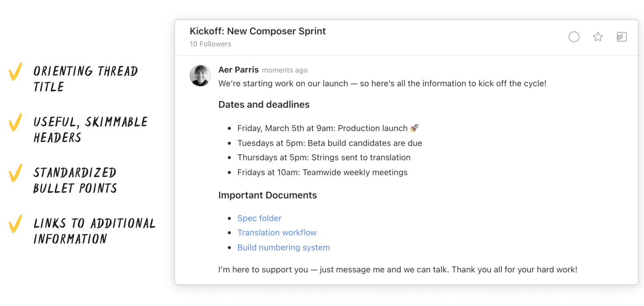This screenshot has width=644, height=306.
Task: Click the bullet beside Tuesdays beta build deadline
Action: click(229, 143)
